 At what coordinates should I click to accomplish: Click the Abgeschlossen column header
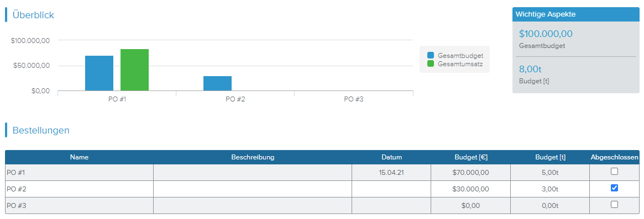click(x=615, y=157)
